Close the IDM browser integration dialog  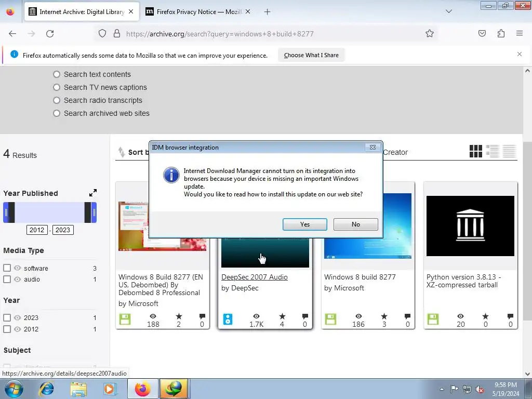373,147
